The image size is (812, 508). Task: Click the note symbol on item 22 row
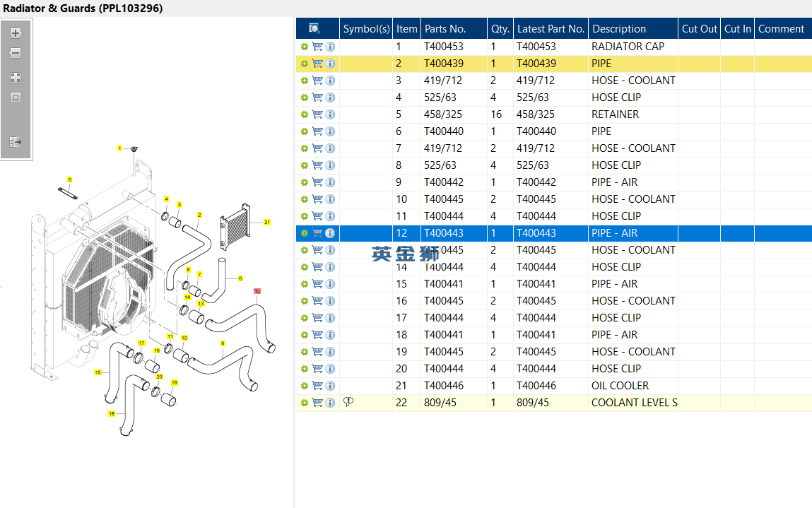pyautogui.click(x=348, y=402)
